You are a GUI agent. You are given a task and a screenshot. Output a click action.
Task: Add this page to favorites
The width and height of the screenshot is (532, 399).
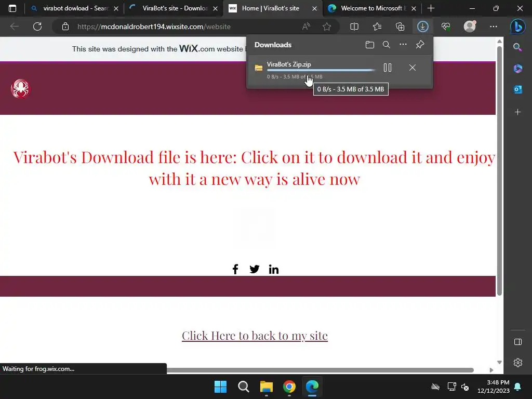[327, 26]
